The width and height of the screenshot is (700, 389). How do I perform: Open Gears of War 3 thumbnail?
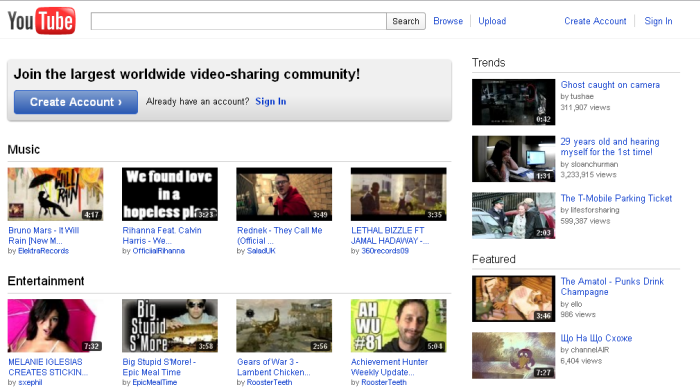pos(284,326)
